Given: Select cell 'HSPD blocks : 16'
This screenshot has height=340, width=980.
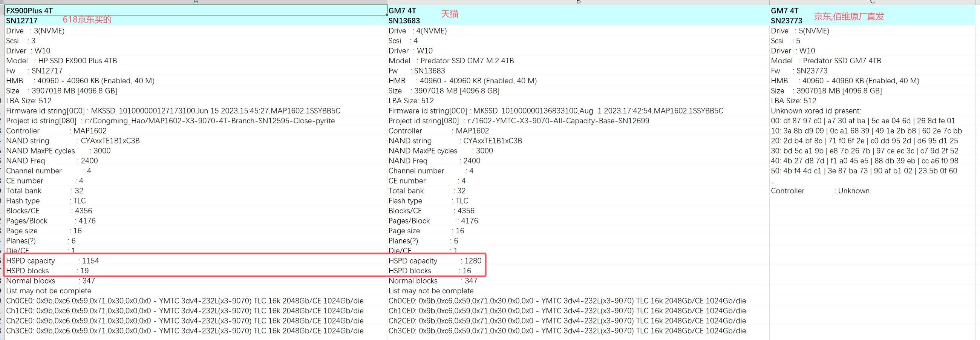Looking at the screenshot, I should click(x=578, y=270).
